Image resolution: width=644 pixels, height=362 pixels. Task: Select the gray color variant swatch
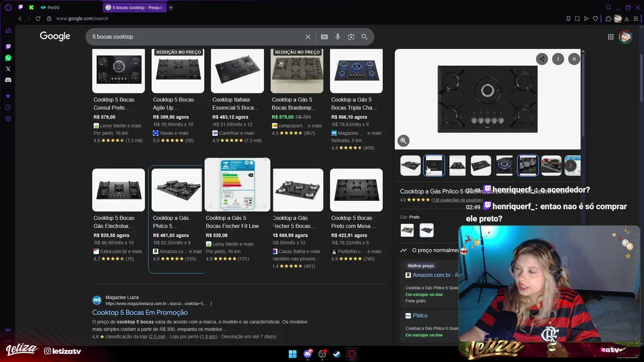(407, 230)
